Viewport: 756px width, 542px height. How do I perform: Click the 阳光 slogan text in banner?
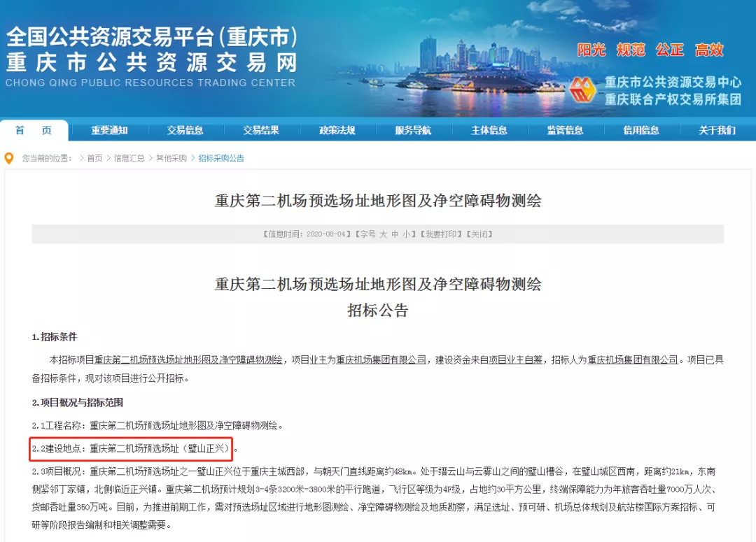pos(591,50)
